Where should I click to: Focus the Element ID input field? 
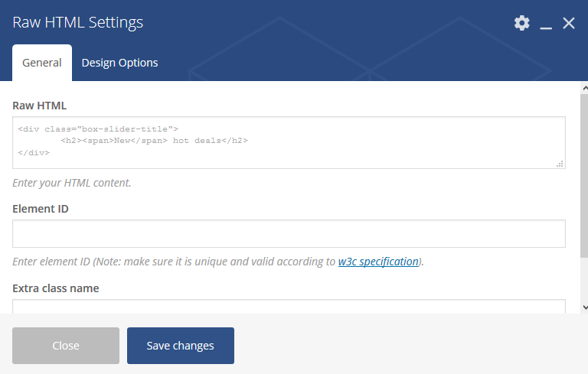point(289,233)
